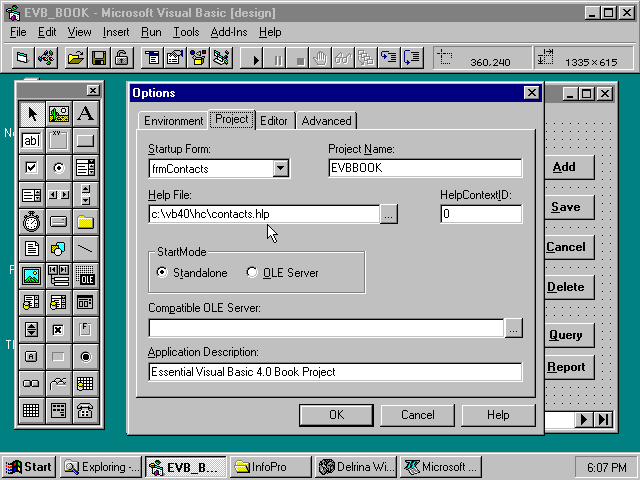640x480 pixels.
Task: Select the Standalone start mode option
Action: (x=163, y=272)
